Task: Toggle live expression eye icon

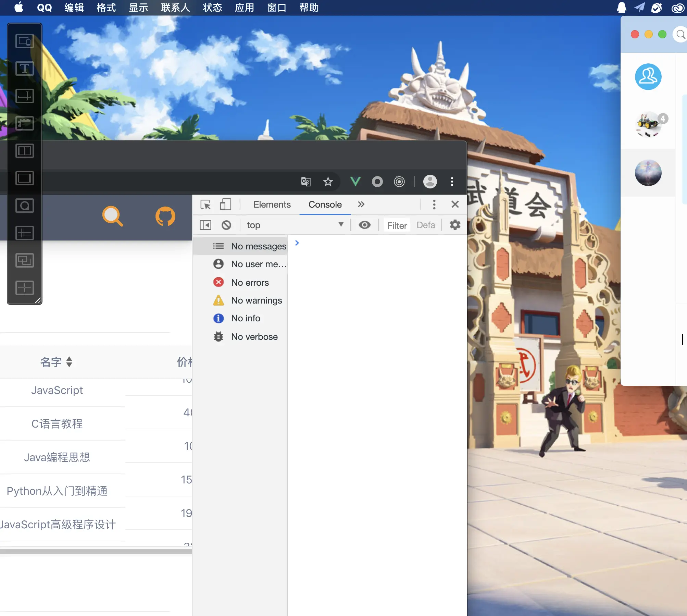Action: (364, 225)
